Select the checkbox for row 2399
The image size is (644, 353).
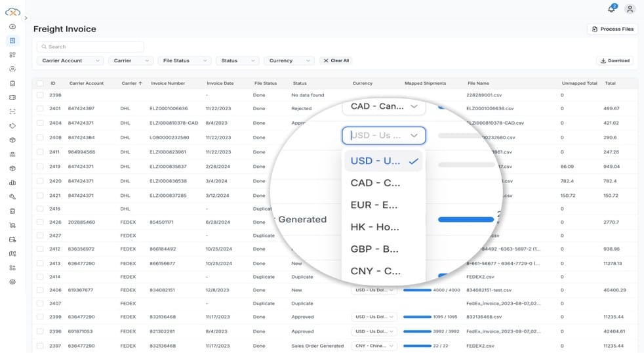[40, 317]
